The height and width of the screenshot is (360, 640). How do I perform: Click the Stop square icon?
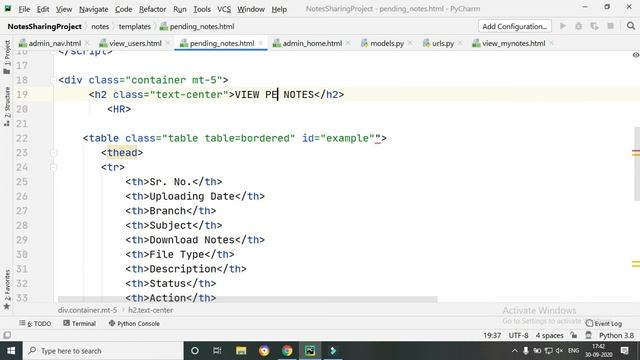pos(610,26)
